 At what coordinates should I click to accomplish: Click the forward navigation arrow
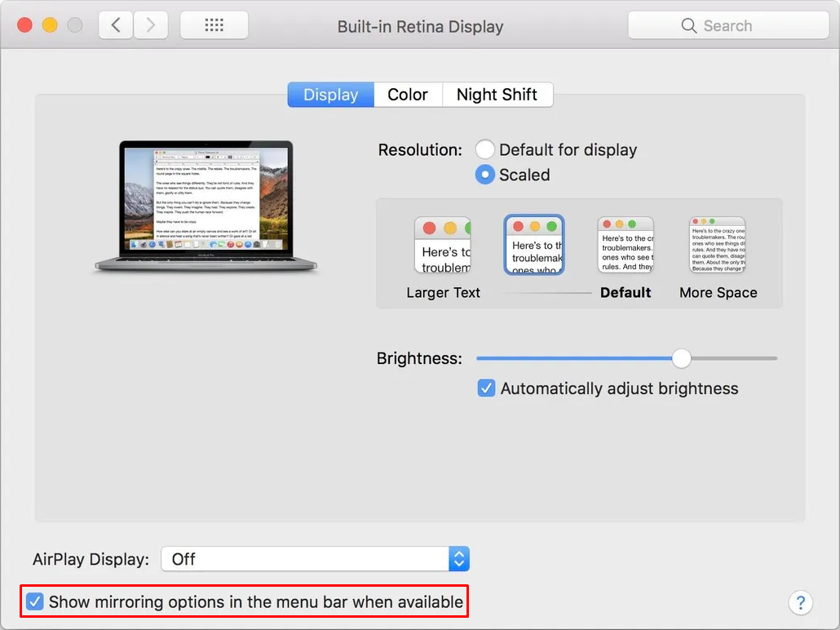coord(150,24)
